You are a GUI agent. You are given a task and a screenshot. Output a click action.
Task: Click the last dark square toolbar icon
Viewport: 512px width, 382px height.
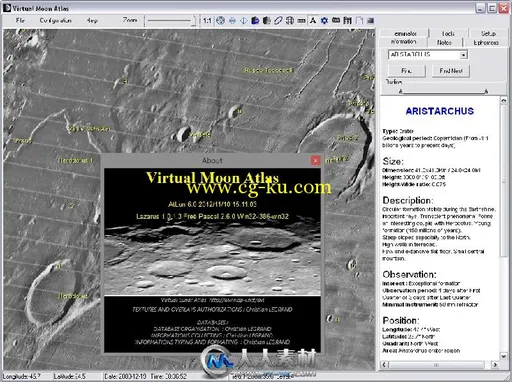(370, 21)
